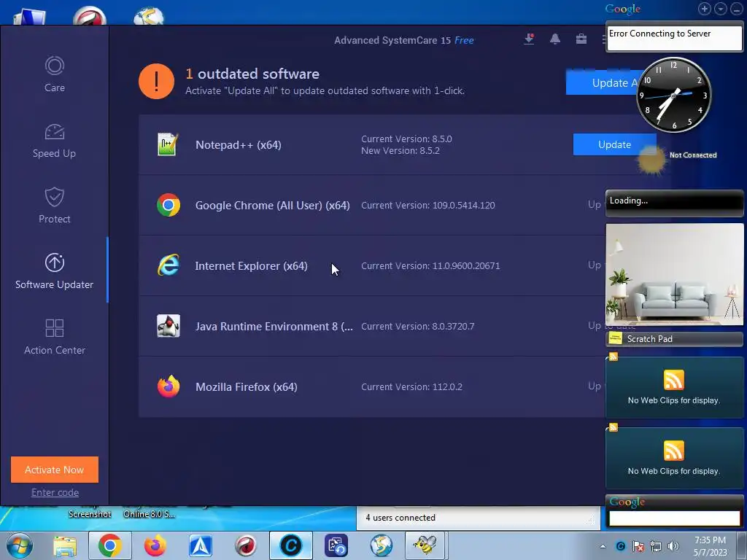Click the Action Center flag tray icon
Screen dimensions: 747x560
pos(638,546)
